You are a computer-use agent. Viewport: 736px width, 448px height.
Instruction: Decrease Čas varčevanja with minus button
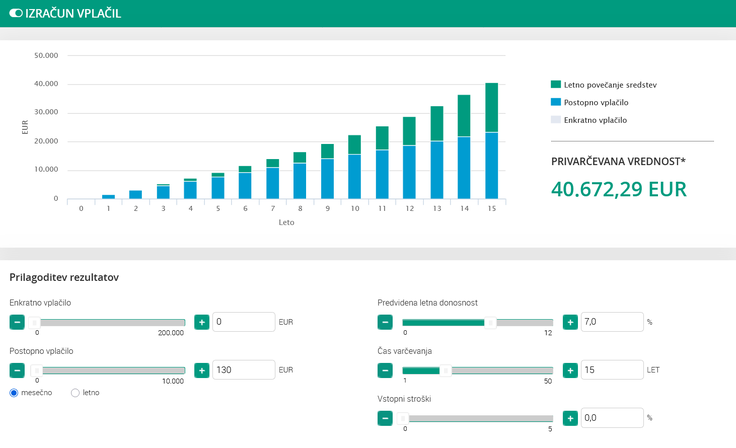[385, 370]
